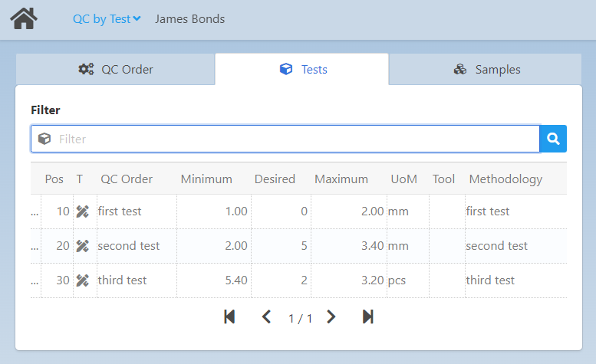The image size is (596, 364).
Task: Go to the next page
Action: pyautogui.click(x=331, y=317)
